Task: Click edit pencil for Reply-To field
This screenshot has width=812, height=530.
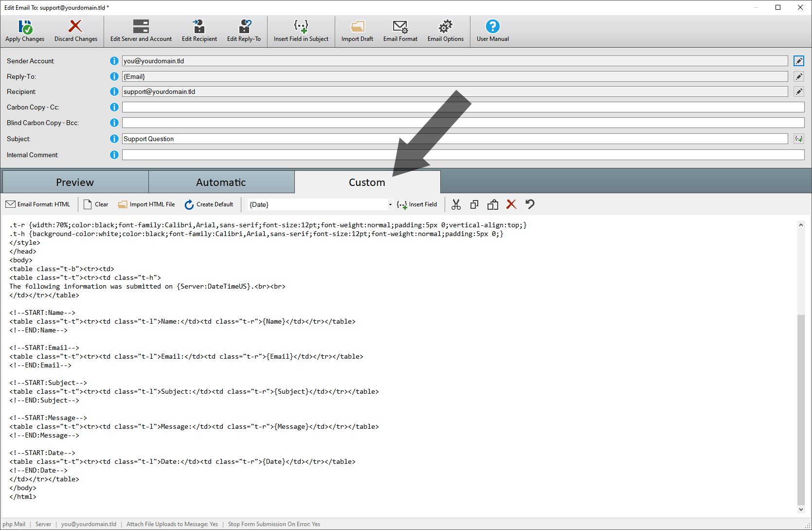Action: 799,76
